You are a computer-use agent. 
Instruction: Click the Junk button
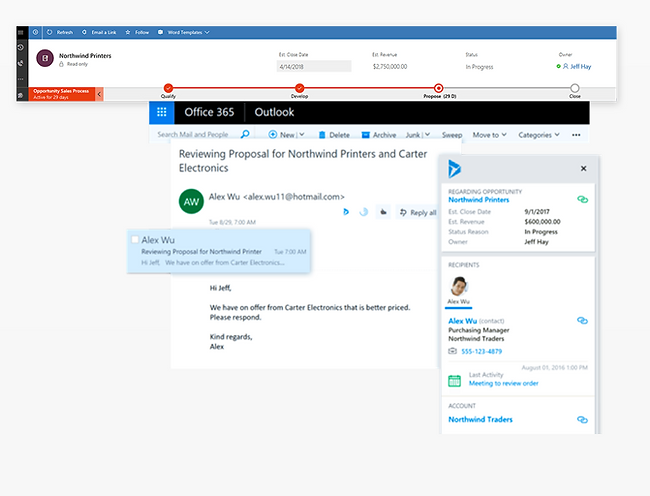(x=413, y=135)
